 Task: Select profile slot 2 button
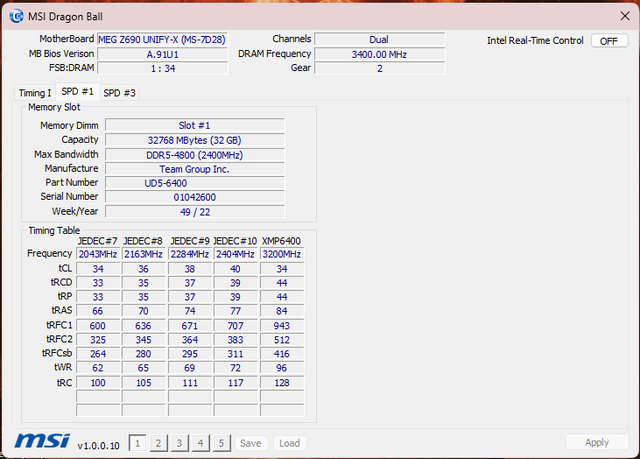point(158,443)
